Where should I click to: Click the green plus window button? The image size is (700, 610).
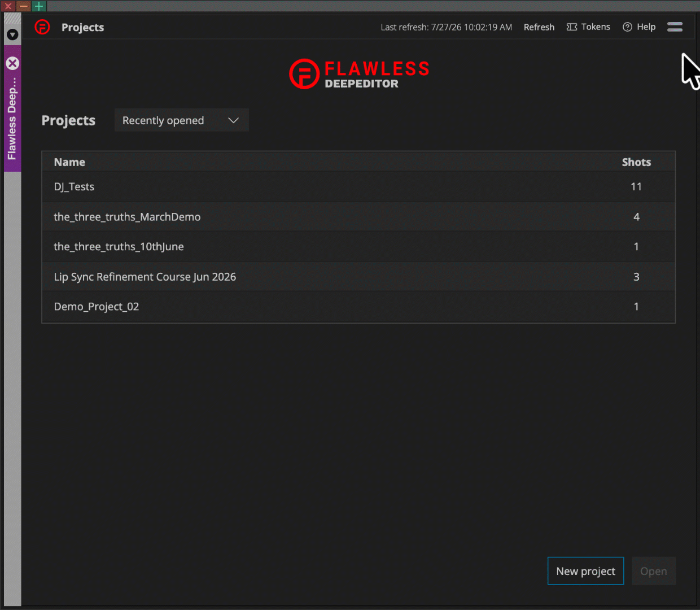click(x=38, y=6)
